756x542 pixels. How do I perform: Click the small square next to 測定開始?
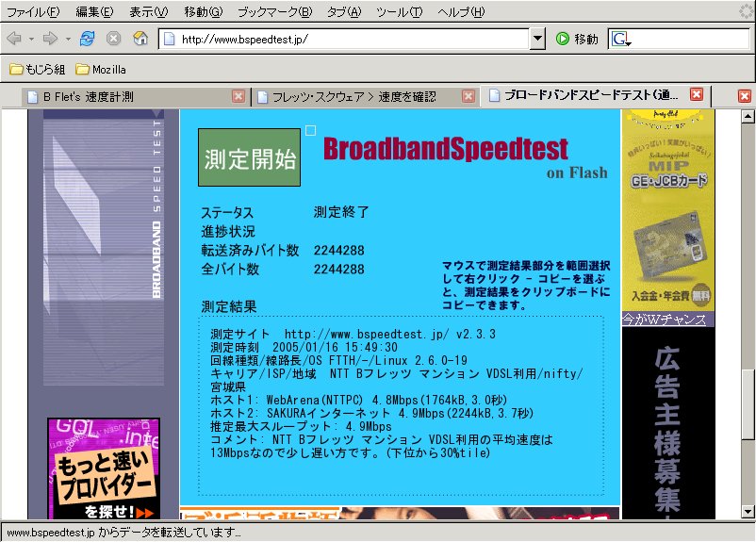310,130
